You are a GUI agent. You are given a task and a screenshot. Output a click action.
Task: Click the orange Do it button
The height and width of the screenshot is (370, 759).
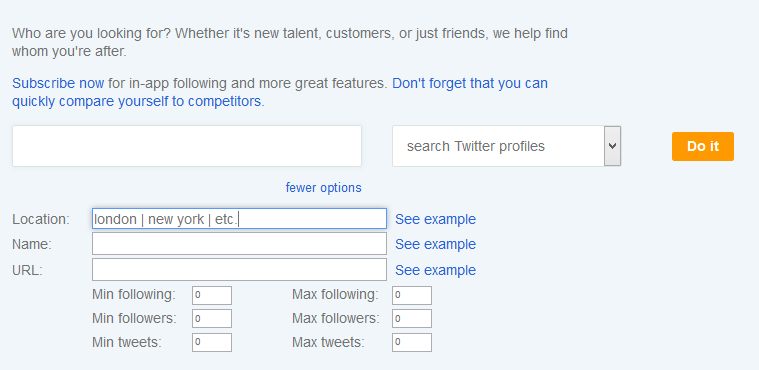point(702,146)
